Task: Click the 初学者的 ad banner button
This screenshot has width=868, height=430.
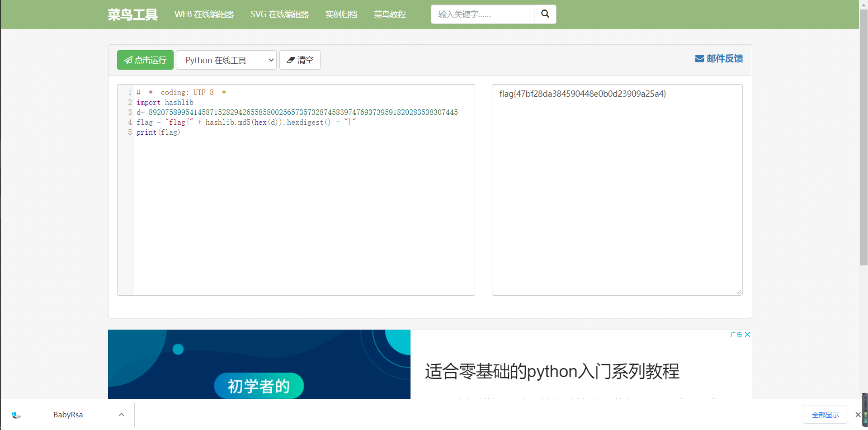Action: click(x=259, y=386)
